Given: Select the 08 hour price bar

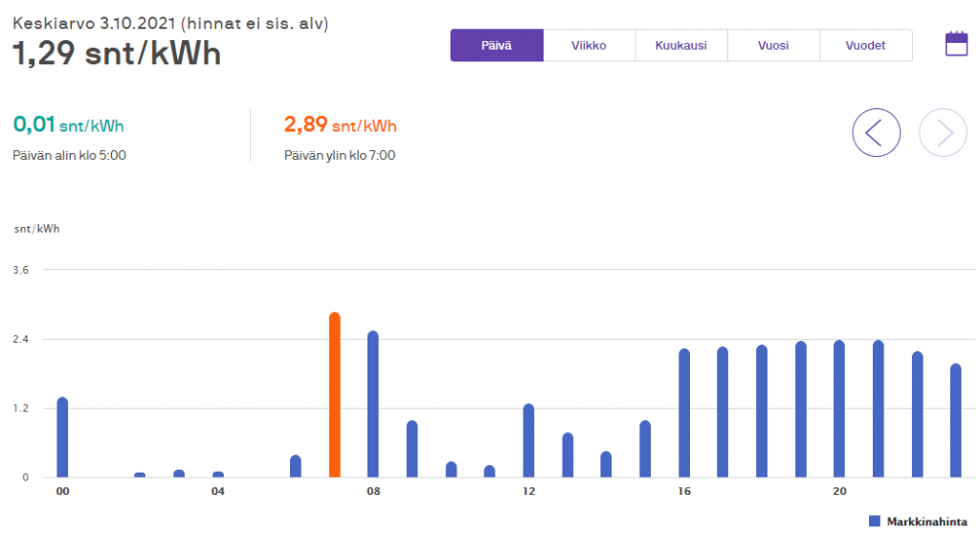Looking at the screenshot, I should pyautogui.click(x=373, y=404).
